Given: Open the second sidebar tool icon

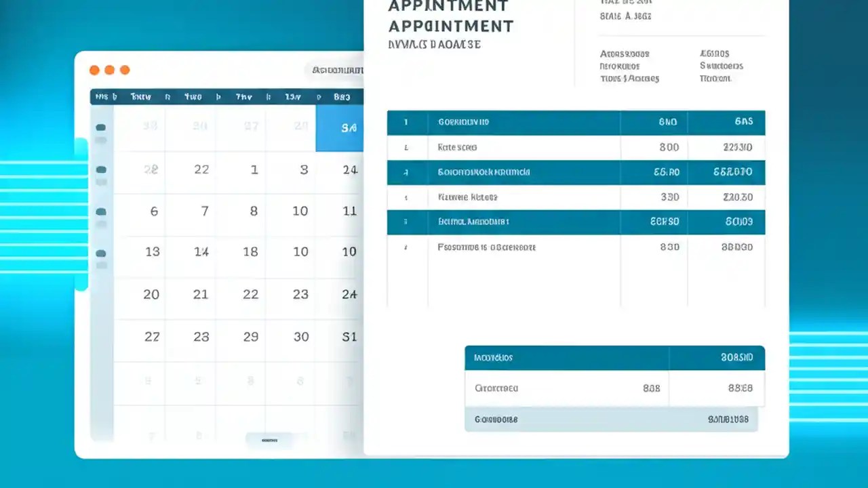Looking at the screenshot, I should tap(100, 169).
